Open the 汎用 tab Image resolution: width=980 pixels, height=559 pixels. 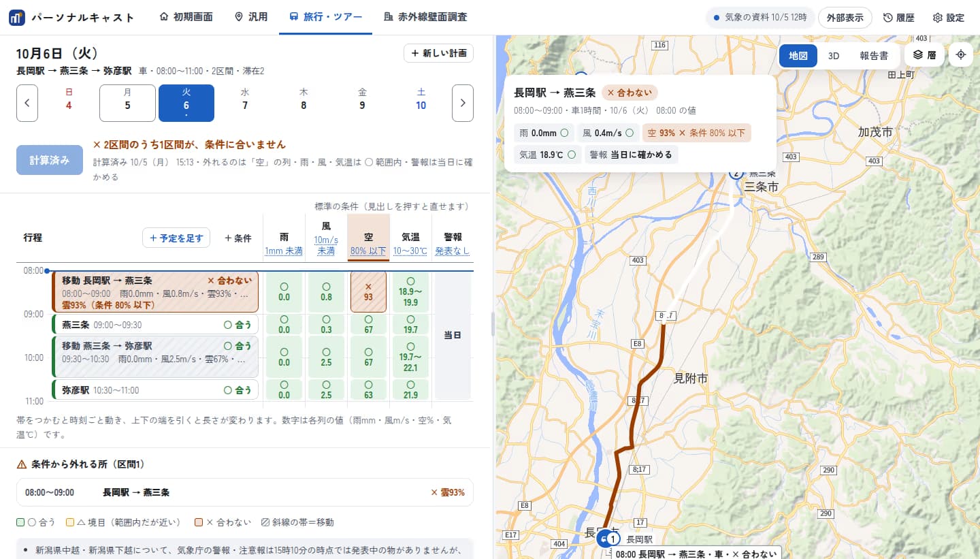pyautogui.click(x=250, y=18)
